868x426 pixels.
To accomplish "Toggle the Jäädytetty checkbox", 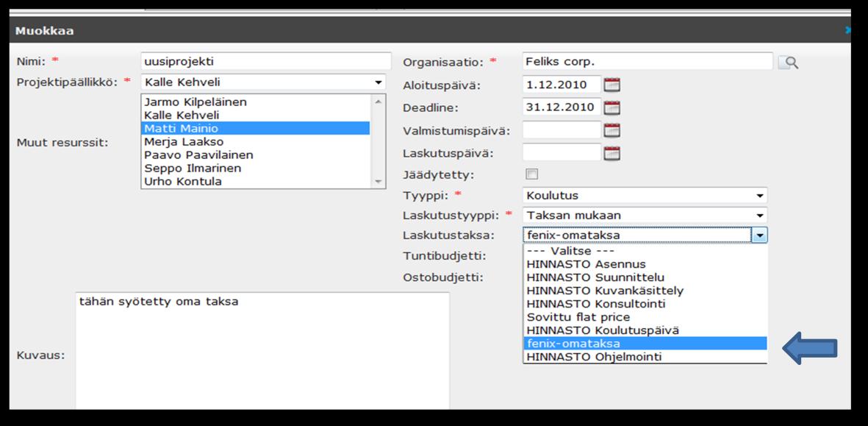I will tap(531, 174).
